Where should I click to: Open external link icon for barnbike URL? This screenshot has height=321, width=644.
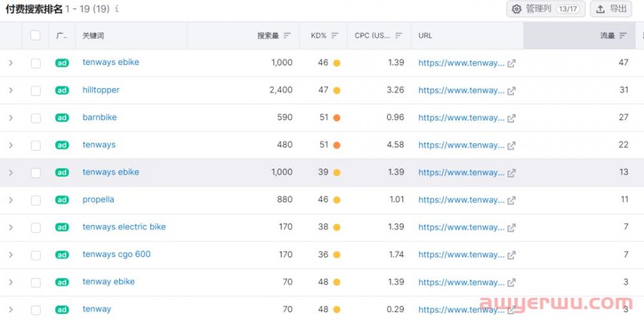[x=511, y=118]
